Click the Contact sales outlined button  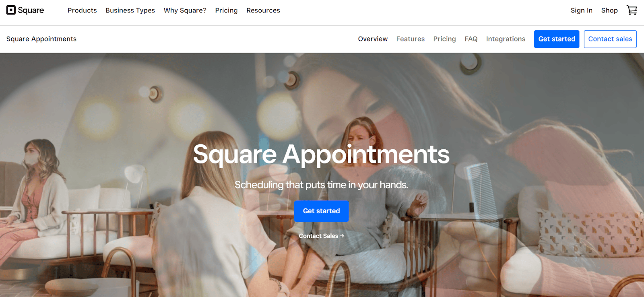[610, 39]
